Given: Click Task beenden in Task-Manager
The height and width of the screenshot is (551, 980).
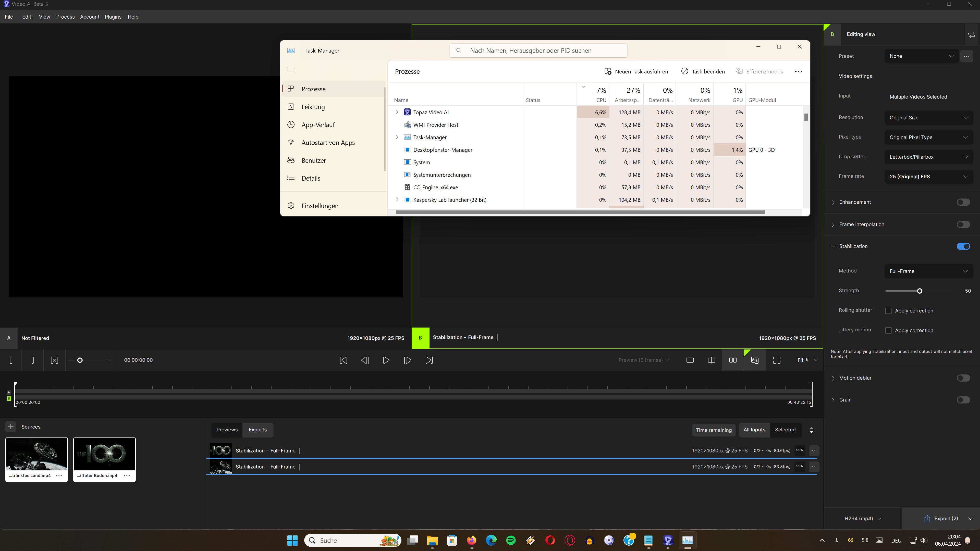Looking at the screenshot, I should tap(703, 71).
